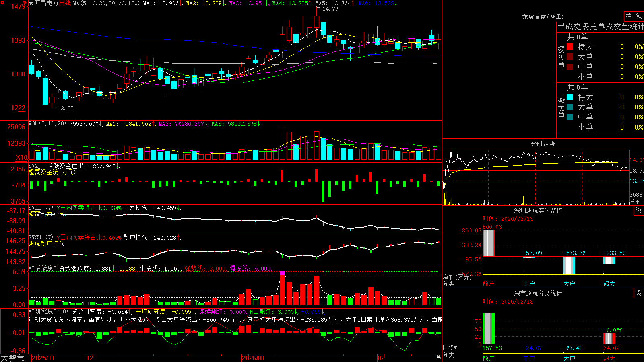Click the 西昌电力 stock name

[46, 3]
